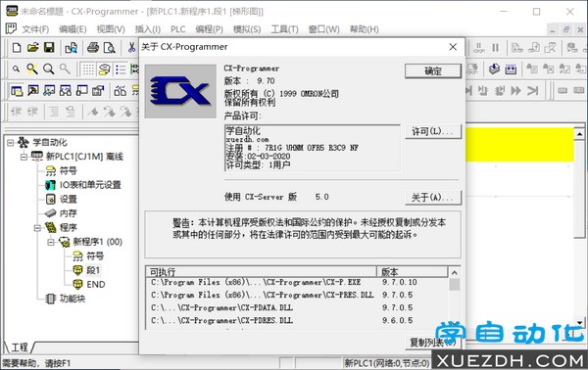
Task: Toggle the project workspace window icon
Action: [17, 91]
